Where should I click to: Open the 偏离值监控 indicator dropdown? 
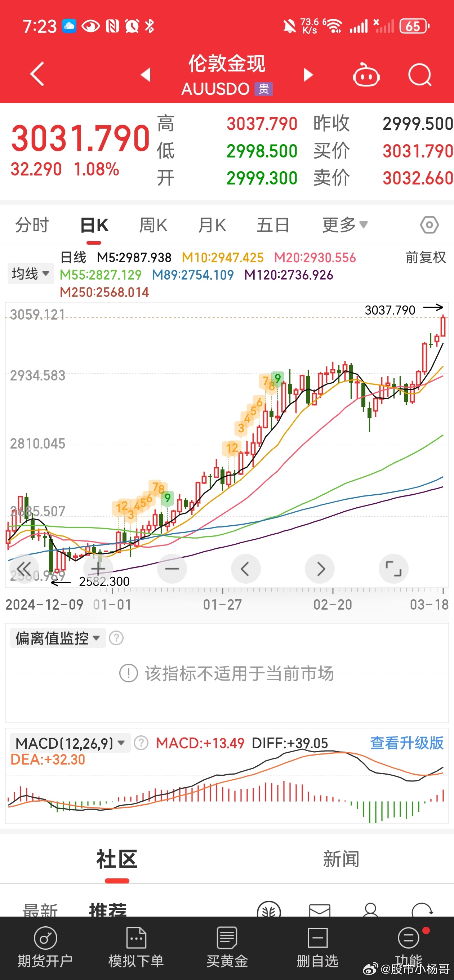58,638
